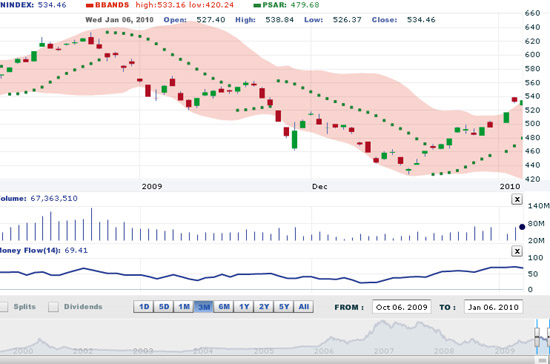Image resolution: width=550 pixels, height=364 pixels.
Task: Close the Volume indicator panel
Action: pyautogui.click(x=517, y=199)
